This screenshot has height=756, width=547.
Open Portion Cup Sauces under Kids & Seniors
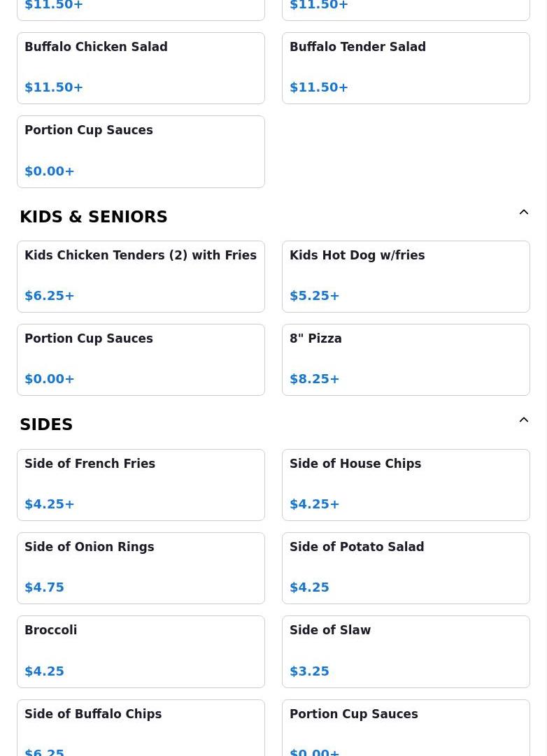point(141,359)
